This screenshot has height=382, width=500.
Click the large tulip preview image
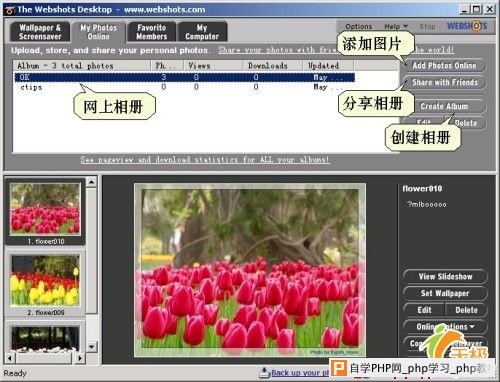pyautogui.click(x=250, y=270)
